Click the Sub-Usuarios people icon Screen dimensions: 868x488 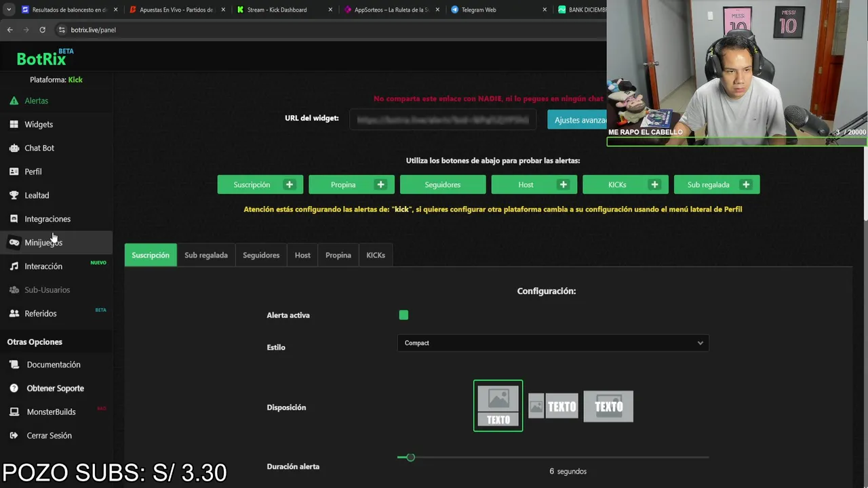click(14, 290)
